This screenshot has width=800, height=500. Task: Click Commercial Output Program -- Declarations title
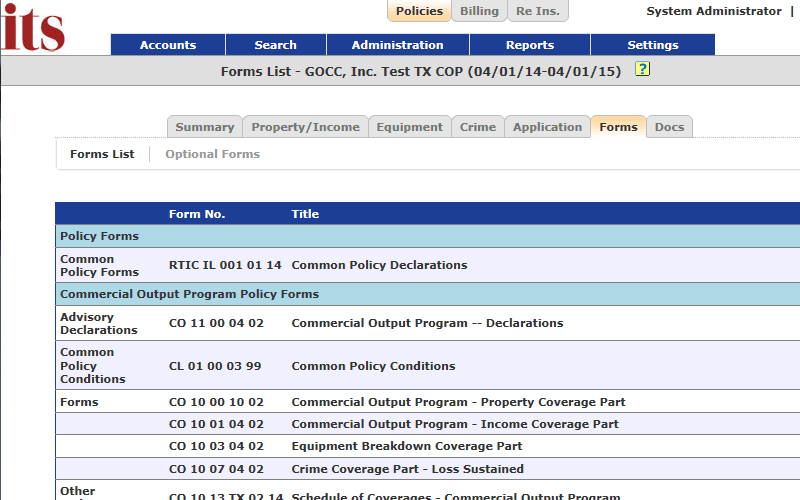point(427,323)
